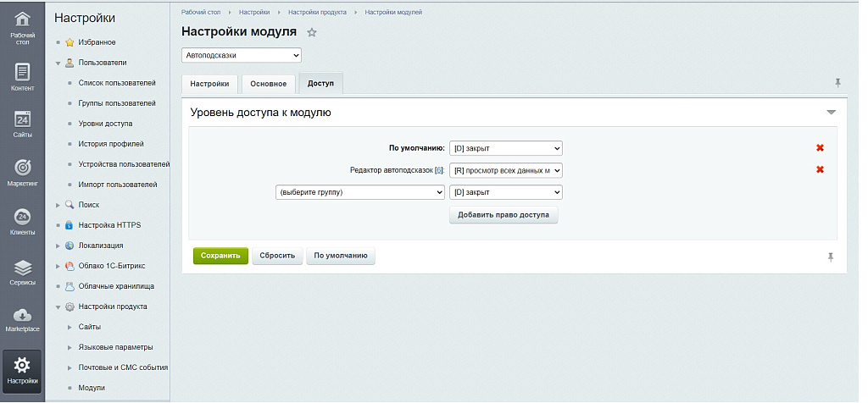
Task: Open the По умолчанию access level dropdown
Action: pos(506,148)
